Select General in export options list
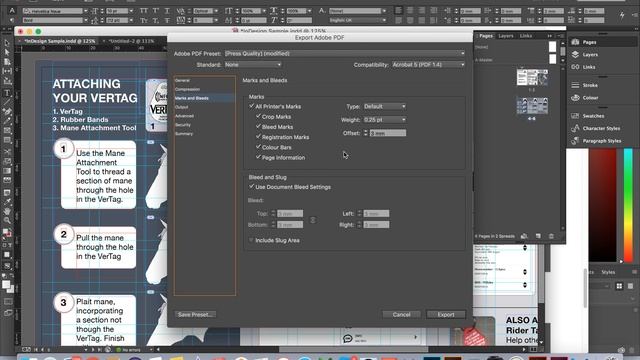 (182, 80)
